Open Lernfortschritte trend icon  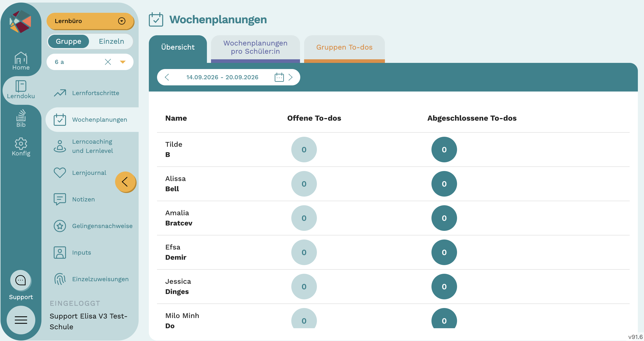point(60,93)
